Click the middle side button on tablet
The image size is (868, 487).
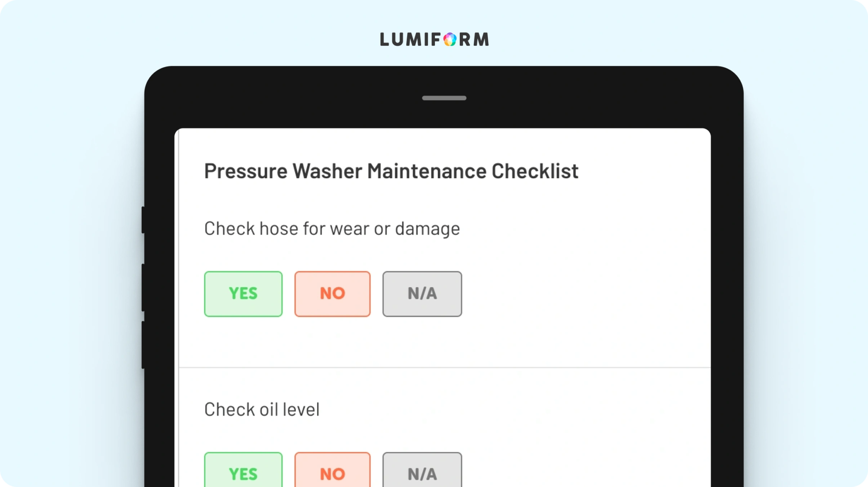(x=143, y=288)
